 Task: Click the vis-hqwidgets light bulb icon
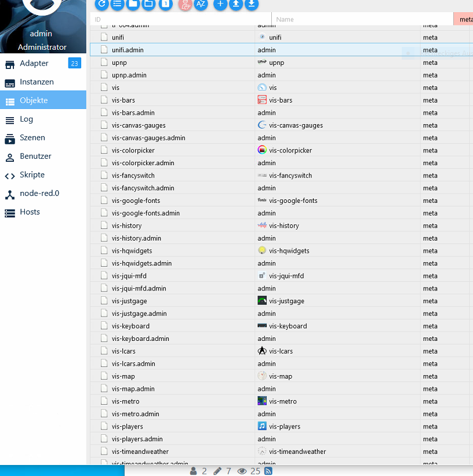[x=262, y=250]
